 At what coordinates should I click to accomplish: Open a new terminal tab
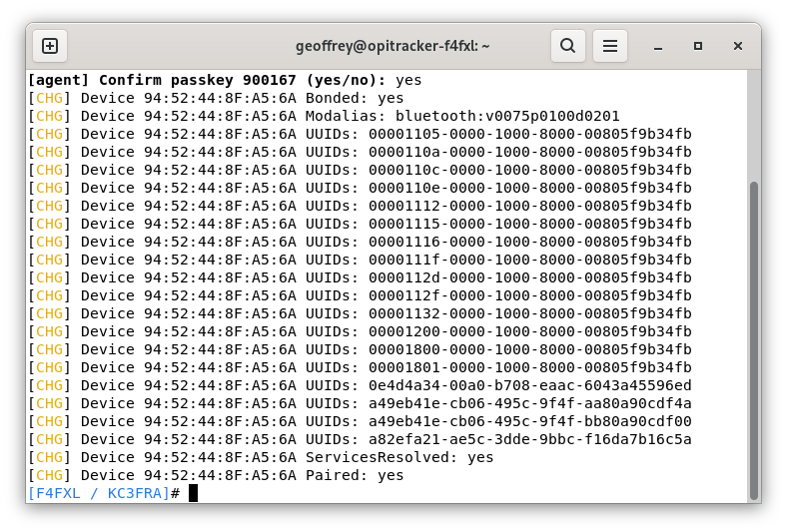click(x=50, y=46)
